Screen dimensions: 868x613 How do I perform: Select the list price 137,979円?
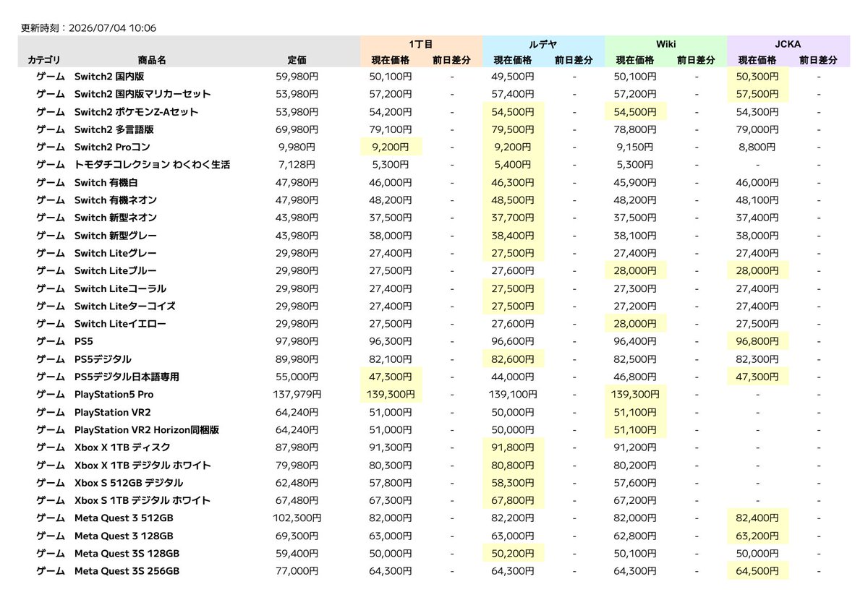297,395
